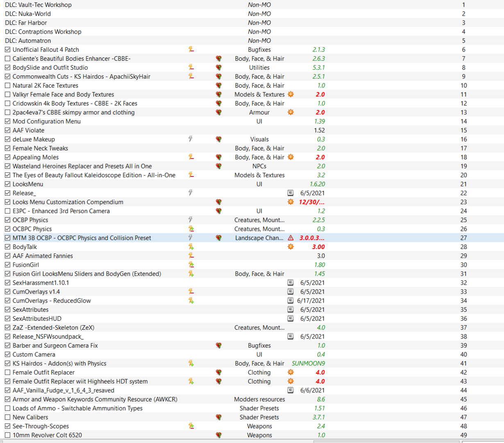Viewport: 504px width, 443px height.
Task: Click the heart icon for Barber and Surgeon Camera Fix
Action: point(219,346)
